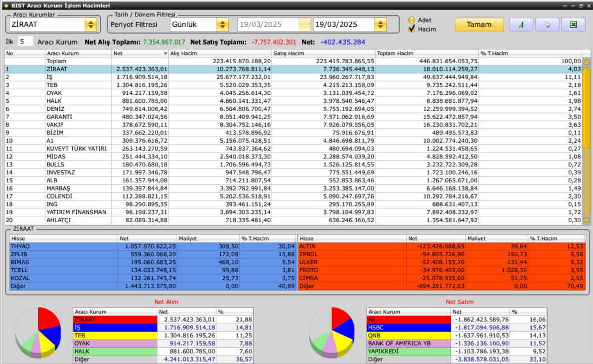Click FROTO in the orange sell table
Image resolution: width=593 pixels, height=364 pixels.
click(x=309, y=270)
